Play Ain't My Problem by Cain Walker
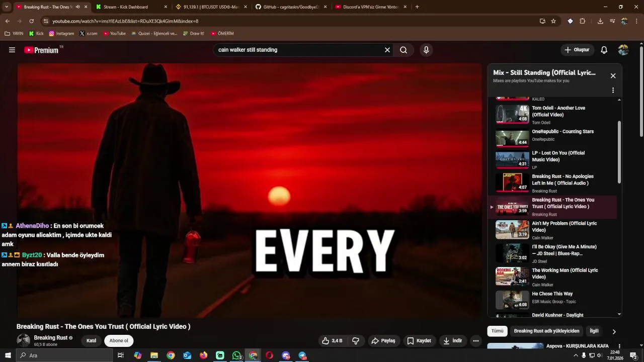Image resolution: width=644 pixels, height=362 pixels. point(552,230)
